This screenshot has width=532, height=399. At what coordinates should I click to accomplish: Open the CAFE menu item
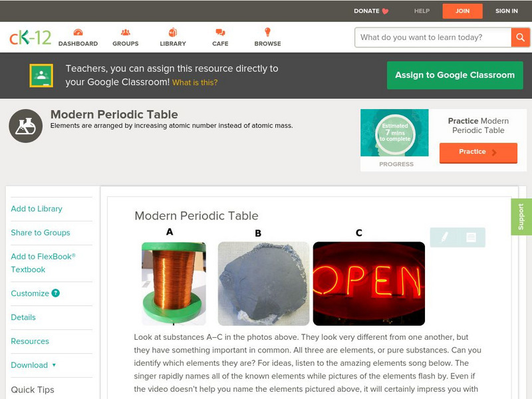click(220, 44)
